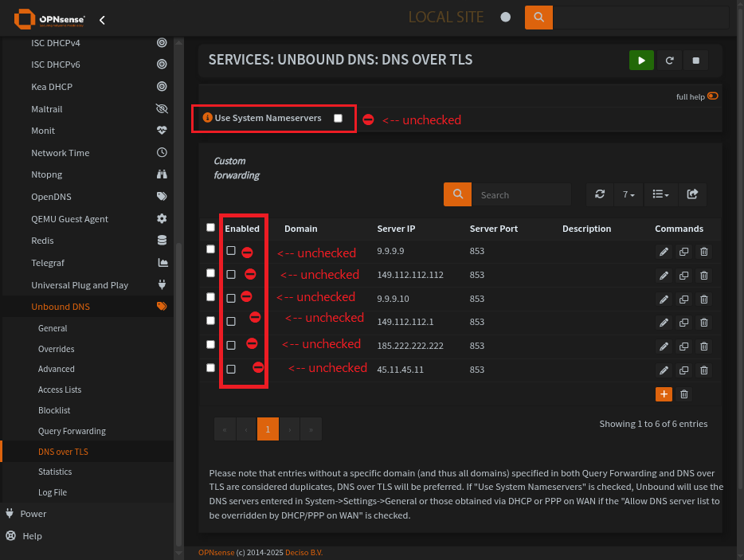Open the OPNsense logo home link

pyautogui.click(x=49, y=19)
